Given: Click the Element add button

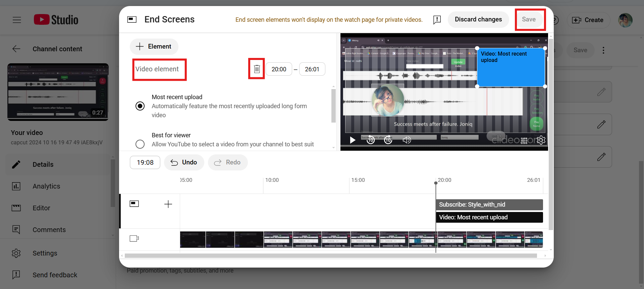Looking at the screenshot, I should [x=154, y=47].
